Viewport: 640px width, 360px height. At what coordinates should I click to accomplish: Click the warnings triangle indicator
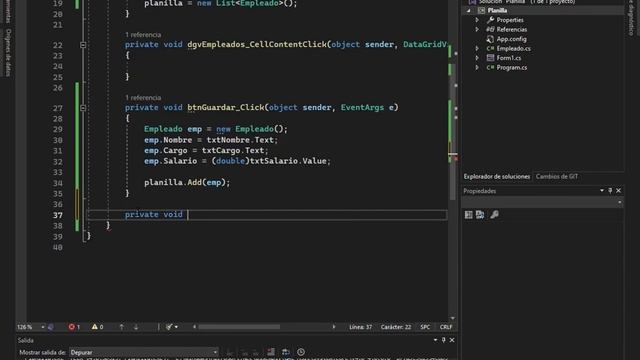click(x=95, y=327)
